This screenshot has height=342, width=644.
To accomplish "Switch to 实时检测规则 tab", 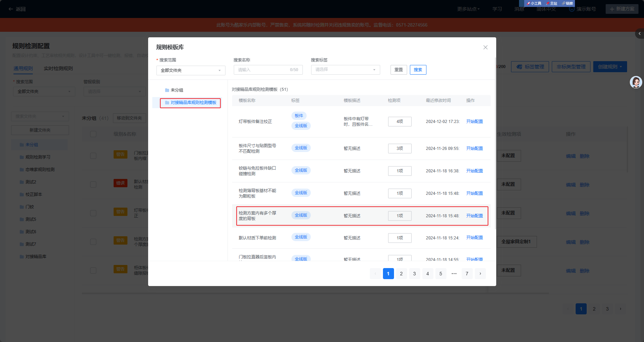I will [58, 68].
